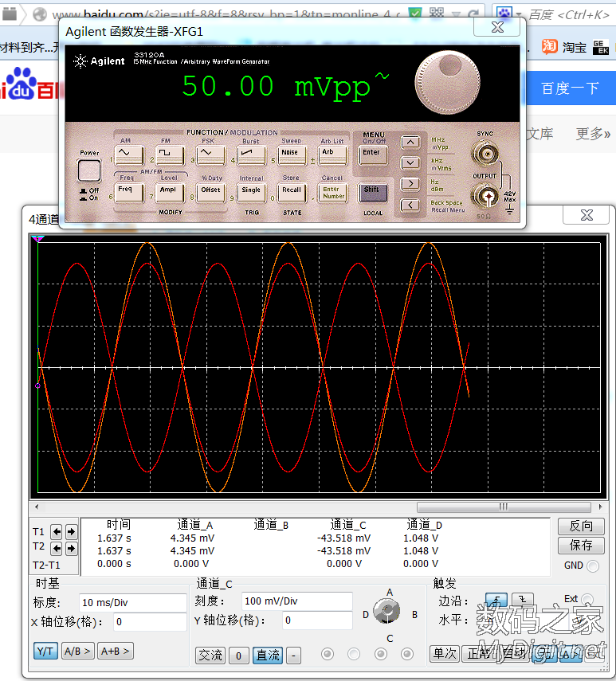Close the function generator window
This screenshot has width=616, height=681.
pyautogui.click(x=497, y=27)
